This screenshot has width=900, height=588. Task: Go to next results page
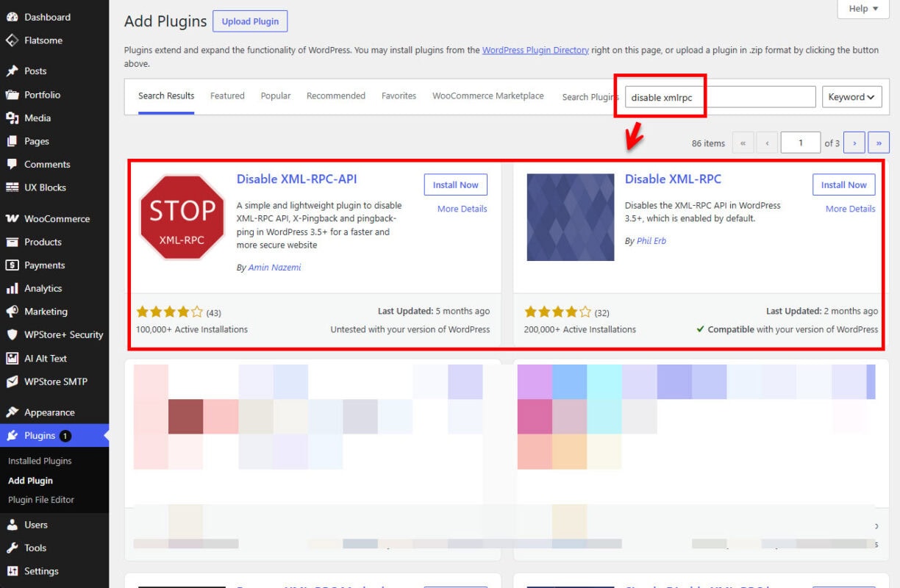point(854,143)
